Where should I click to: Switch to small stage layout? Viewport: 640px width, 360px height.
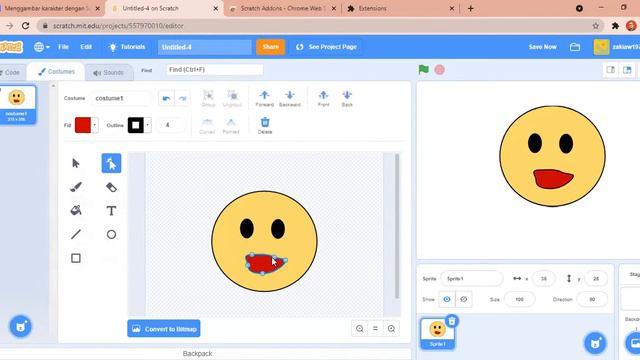tap(611, 70)
